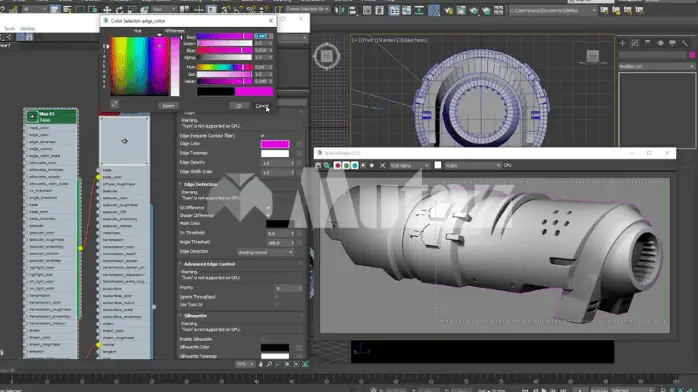Click OK in the Color Selector dialog
Viewport: 698px width, 392px height.
[x=239, y=106]
